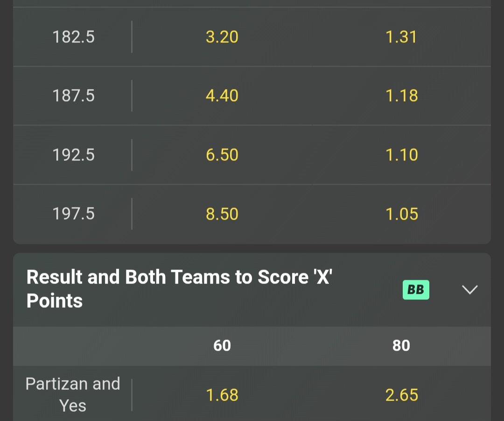
Task: Tap the 197.5 line label
Action: tap(73, 214)
